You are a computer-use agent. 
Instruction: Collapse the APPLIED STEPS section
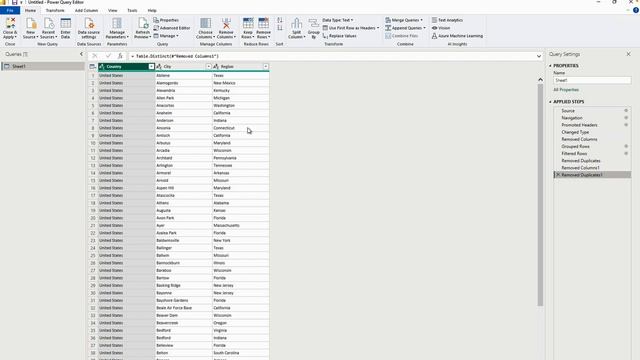click(x=550, y=102)
